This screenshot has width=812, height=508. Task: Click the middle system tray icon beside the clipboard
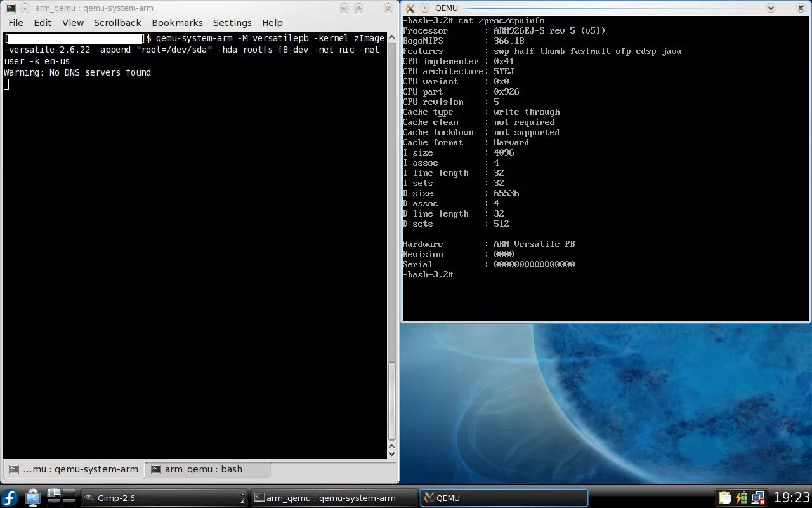click(x=741, y=497)
